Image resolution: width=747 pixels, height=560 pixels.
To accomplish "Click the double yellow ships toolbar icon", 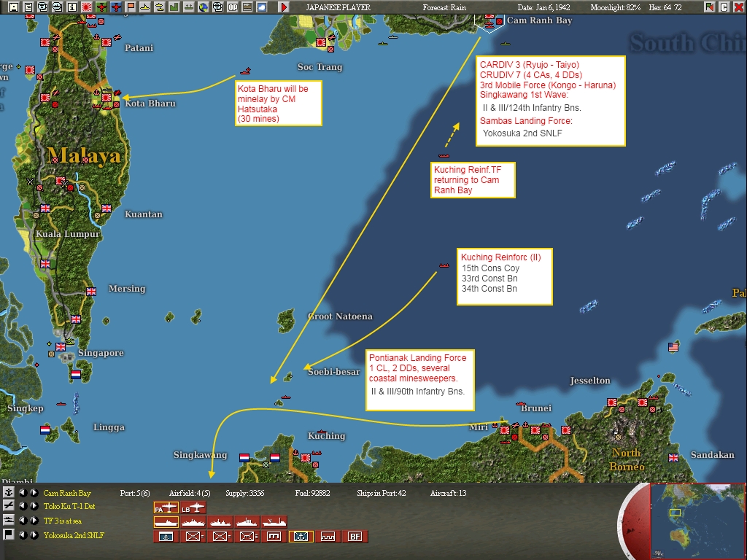I will click(159, 7).
